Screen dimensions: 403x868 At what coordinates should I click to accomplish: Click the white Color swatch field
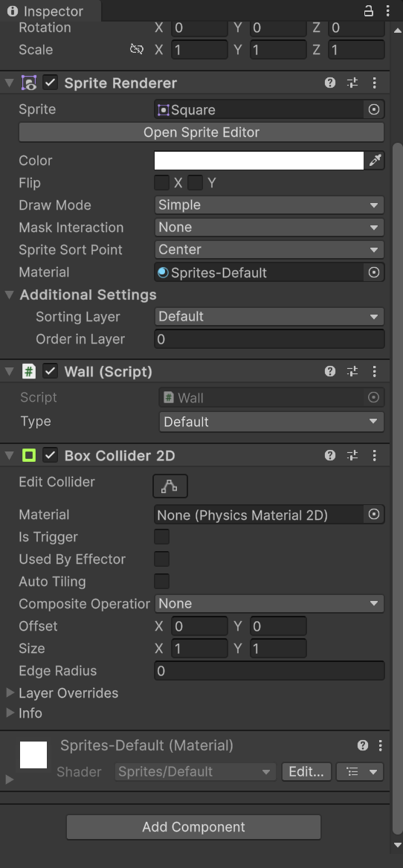(259, 161)
